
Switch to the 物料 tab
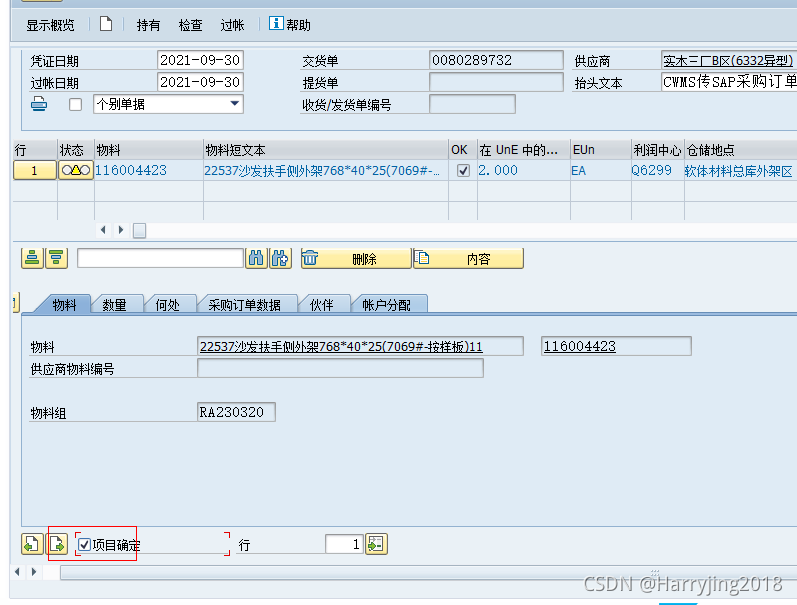point(64,305)
